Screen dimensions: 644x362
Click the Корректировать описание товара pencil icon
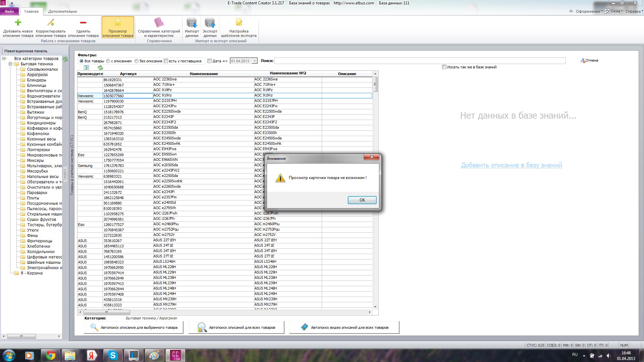[51, 22]
